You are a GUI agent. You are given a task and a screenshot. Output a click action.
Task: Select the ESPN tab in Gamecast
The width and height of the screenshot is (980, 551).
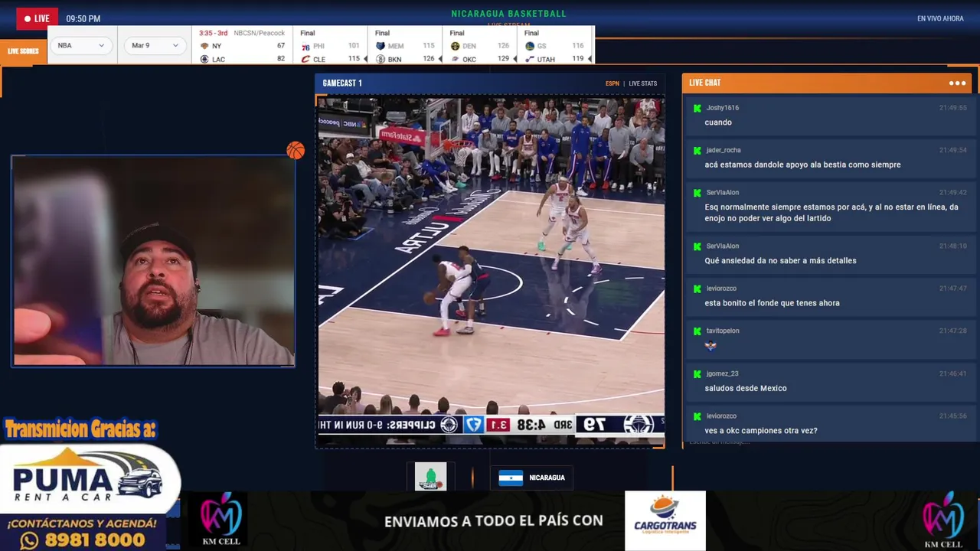(x=612, y=83)
